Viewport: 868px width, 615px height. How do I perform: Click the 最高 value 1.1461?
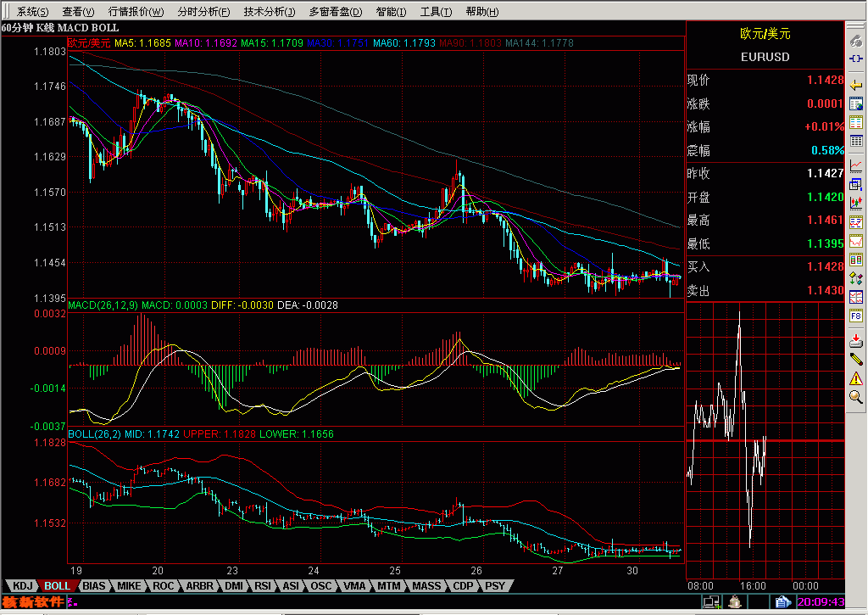pos(825,221)
